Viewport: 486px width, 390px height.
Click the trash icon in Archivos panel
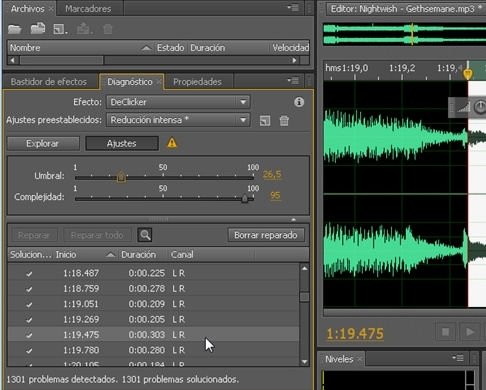tap(108, 29)
